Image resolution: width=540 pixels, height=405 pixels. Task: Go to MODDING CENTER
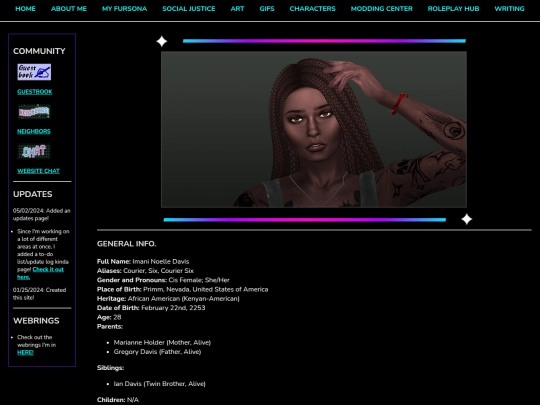point(382,9)
